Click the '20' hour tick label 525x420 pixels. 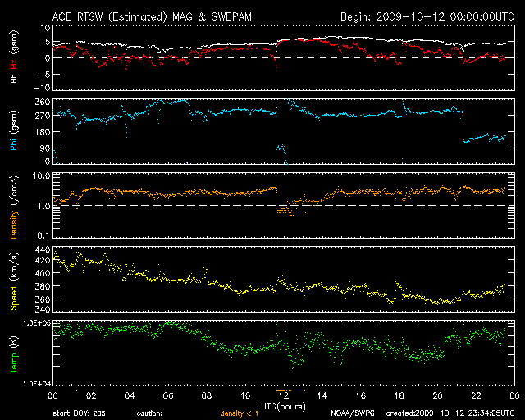[x=437, y=395]
